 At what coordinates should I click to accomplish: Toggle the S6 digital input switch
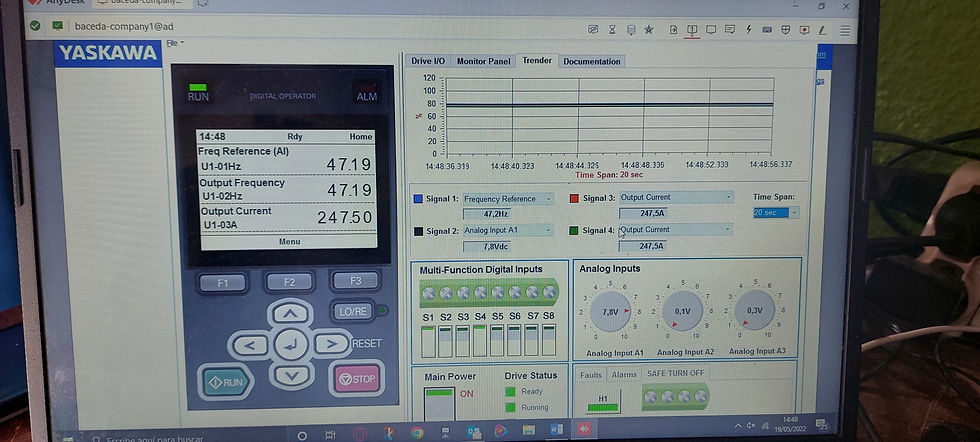coord(514,340)
